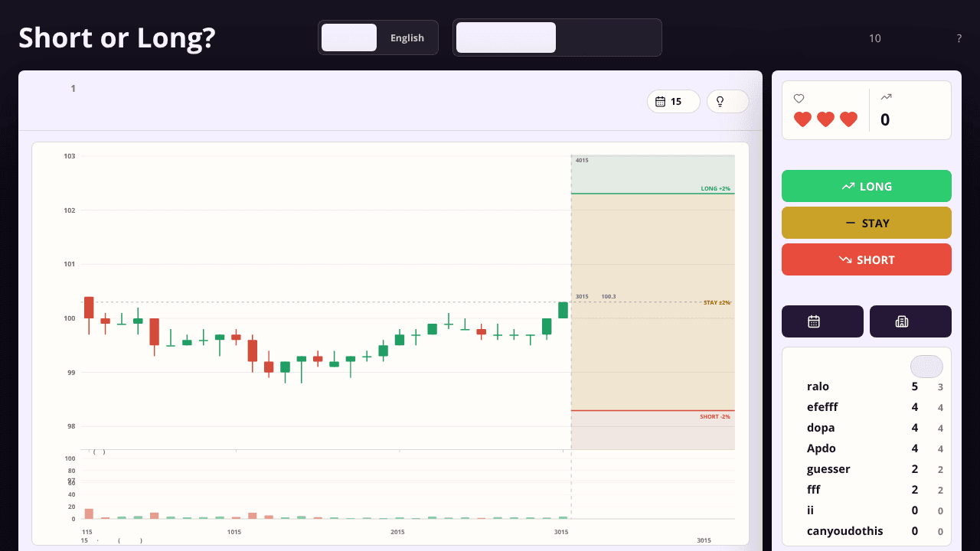Select the highlighted segment of the wide header switch

click(x=506, y=37)
